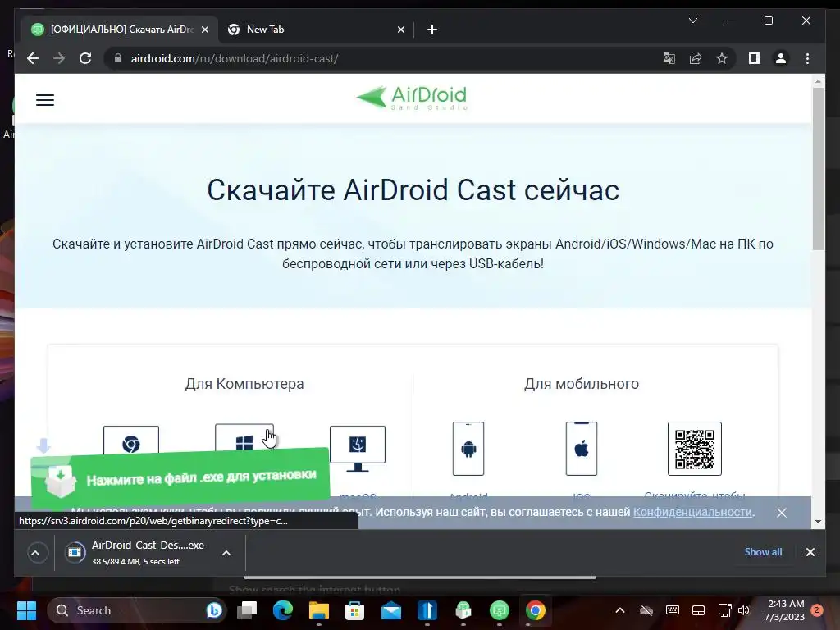Close the AirDroid tab
The height and width of the screenshot is (630, 840).
click(x=204, y=30)
